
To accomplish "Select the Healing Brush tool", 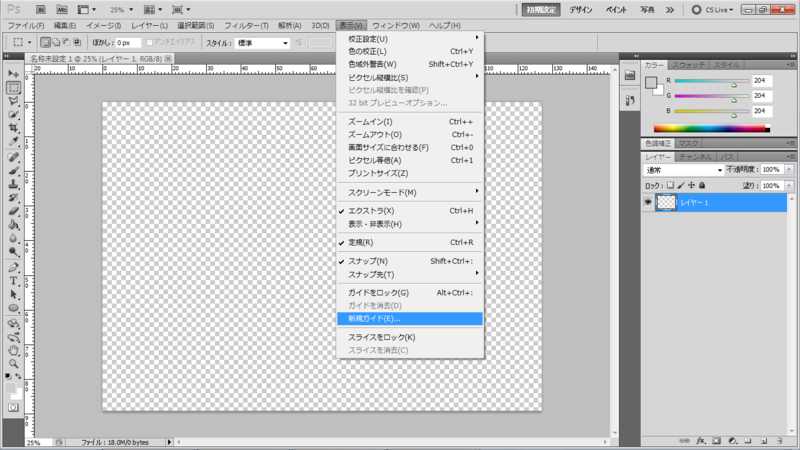I will pyautogui.click(x=13, y=158).
